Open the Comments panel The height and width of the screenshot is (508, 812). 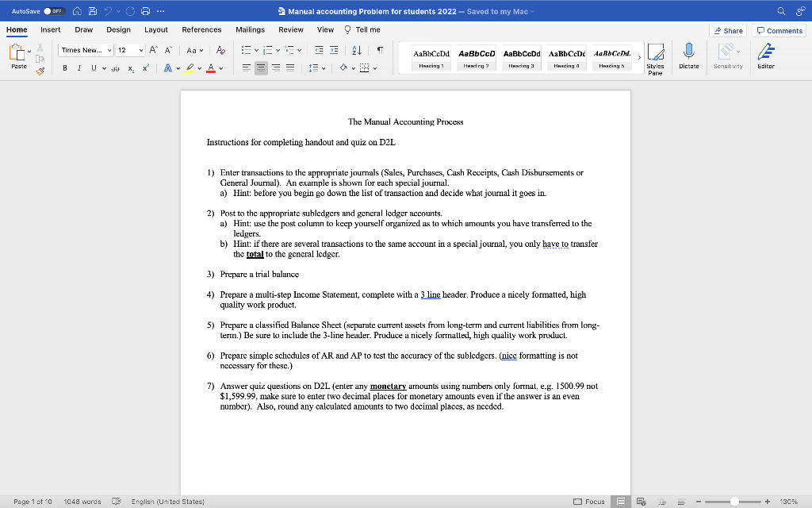click(778, 29)
